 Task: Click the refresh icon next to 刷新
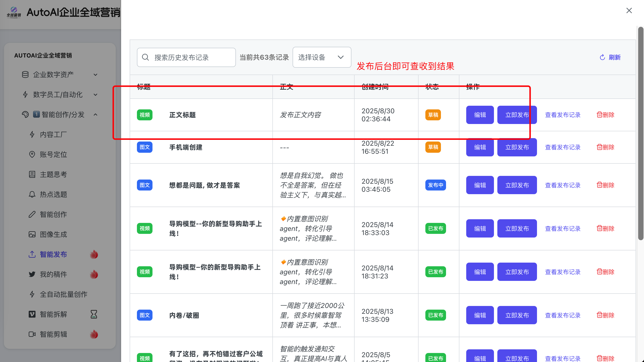click(602, 57)
